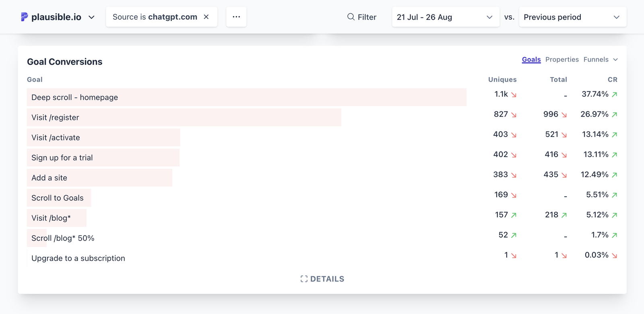Open the Filter search magnifier

pos(350,17)
